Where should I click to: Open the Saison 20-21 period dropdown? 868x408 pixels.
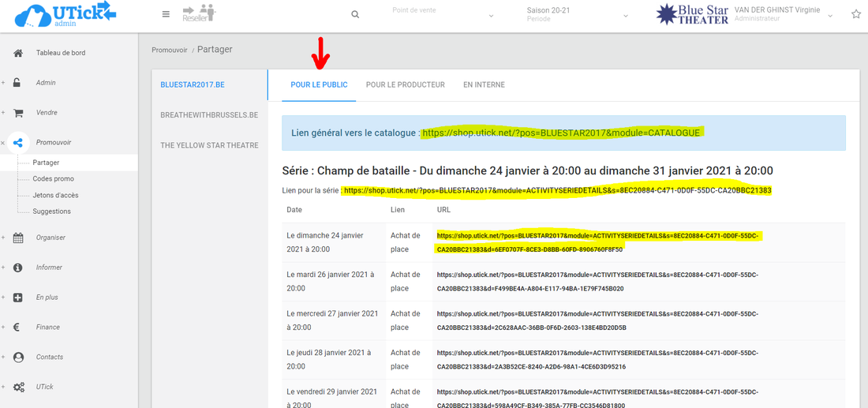(578, 15)
